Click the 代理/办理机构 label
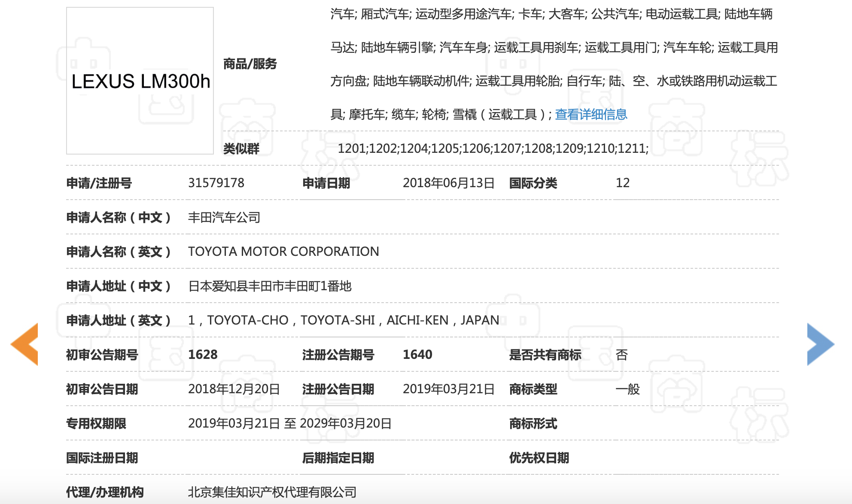Screen dimensions: 852x504 pos(105,492)
